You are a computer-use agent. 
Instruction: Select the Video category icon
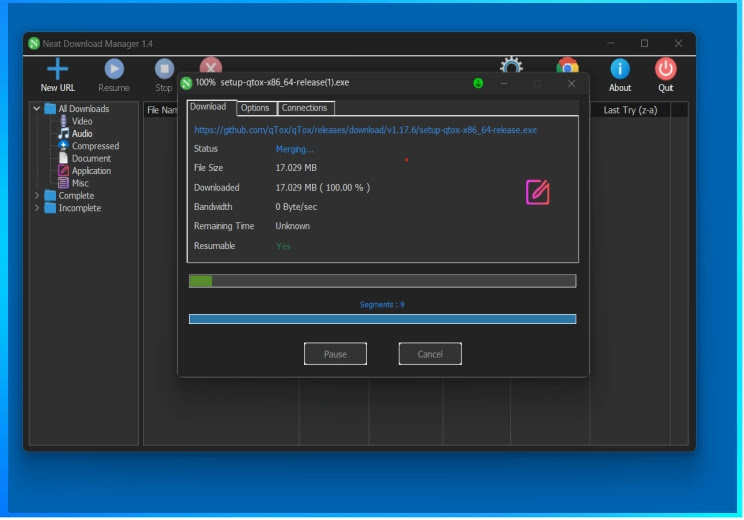[64, 121]
